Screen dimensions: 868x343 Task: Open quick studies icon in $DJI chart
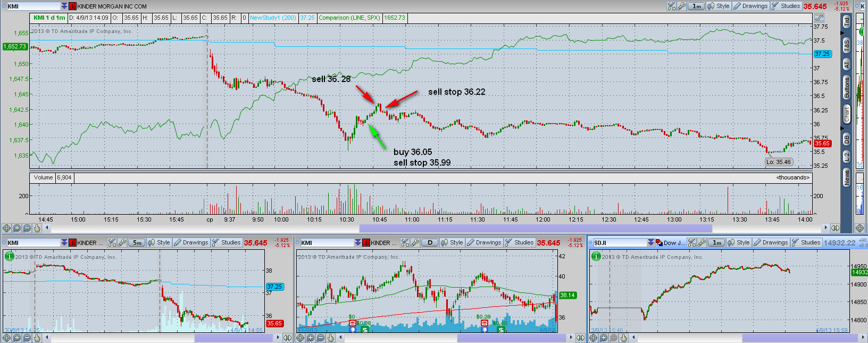click(x=692, y=242)
